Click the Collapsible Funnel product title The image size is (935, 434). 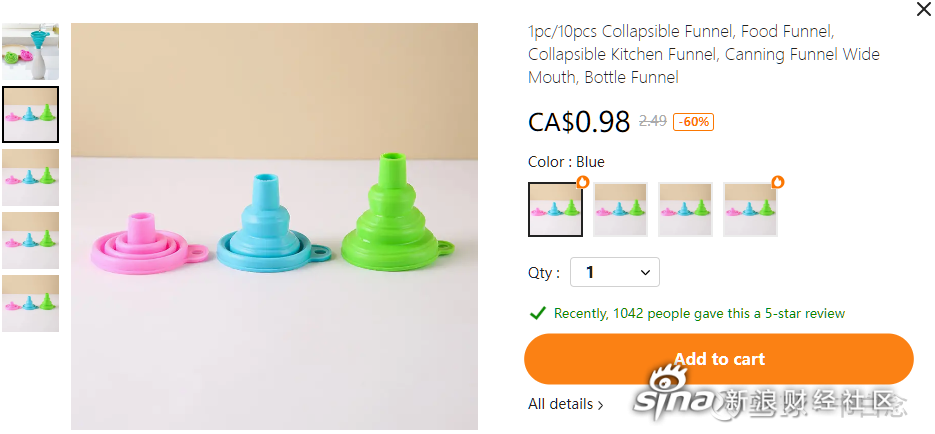(x=704, y=54)
